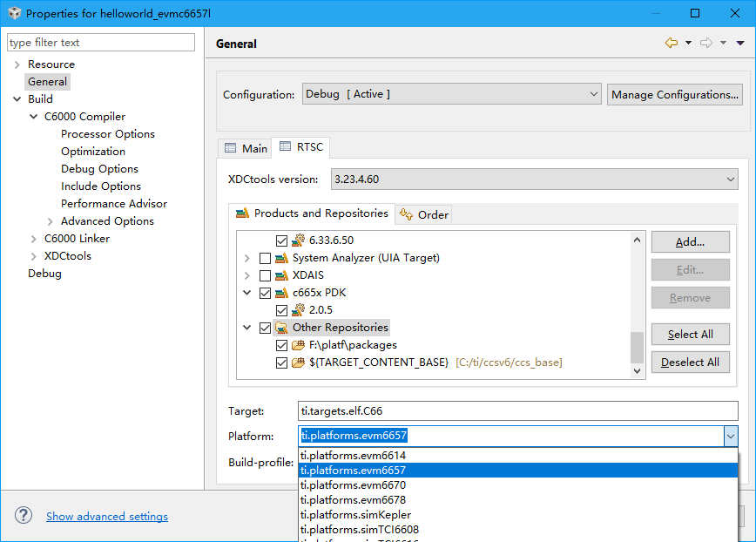Check the System Analyzer (UIA Target) checkbox
Screen dimensions: 756x542
coord(265,258)
